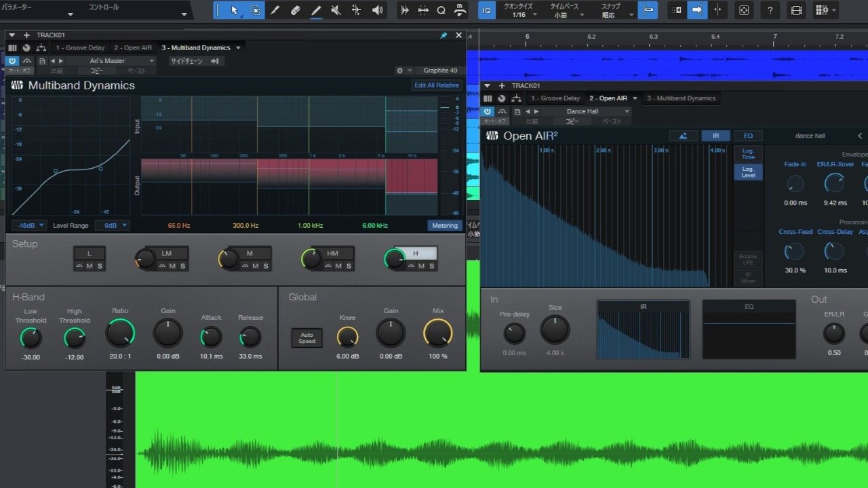The image size is (868, 488).
Task: Switch to EQ tab in Open AIR
Action: pyautogui.click(x=748, y=136)
